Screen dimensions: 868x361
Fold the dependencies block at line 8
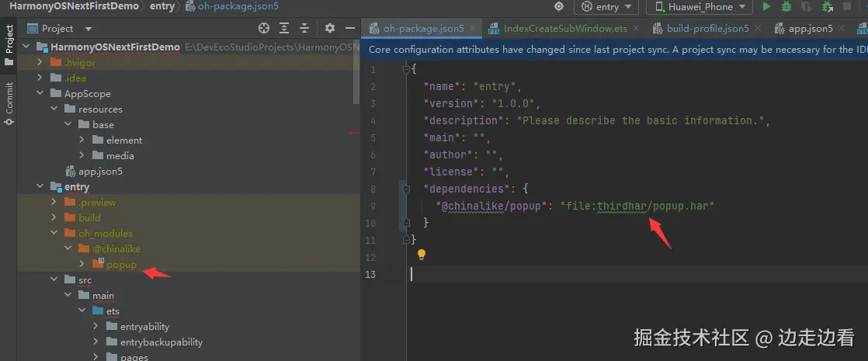click(406, 189)
